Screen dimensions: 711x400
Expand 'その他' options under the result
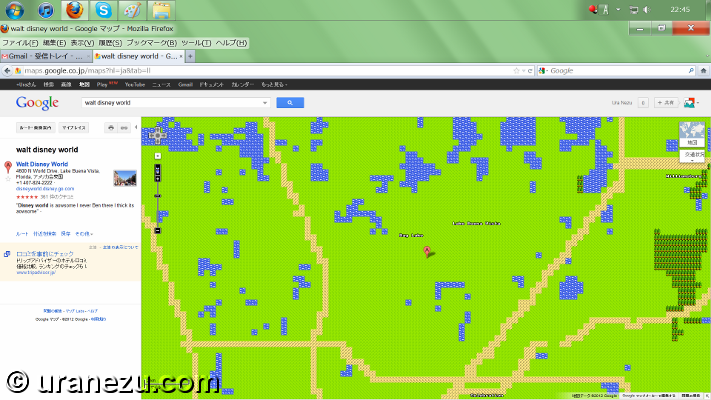[x=84, y=234]
